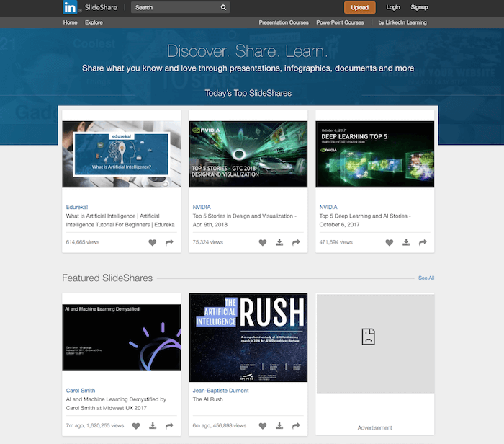Download Top 5 Deep Learning and AI Stories
Screen dimensions: 504x444
tap(406, 242)
